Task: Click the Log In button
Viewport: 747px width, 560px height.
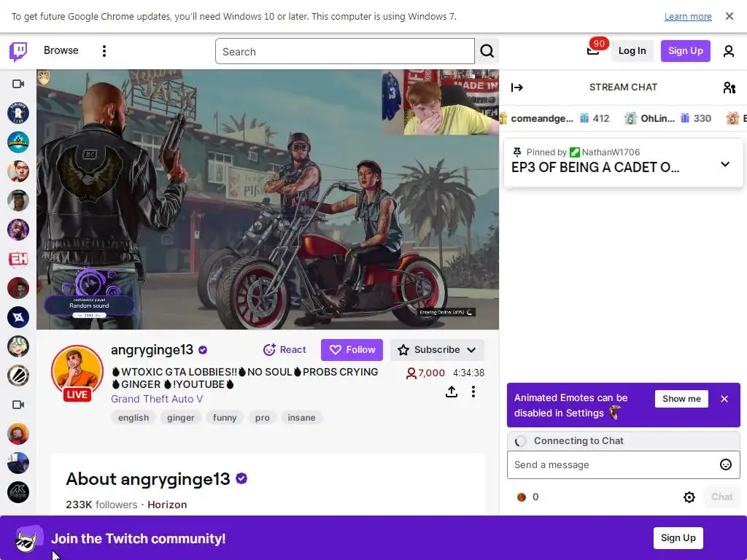Action: coord(632,51)
